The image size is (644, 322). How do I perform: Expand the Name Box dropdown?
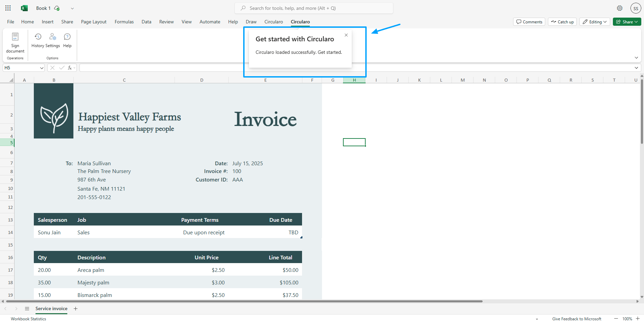pyautogui.click(x=42, y=68)
